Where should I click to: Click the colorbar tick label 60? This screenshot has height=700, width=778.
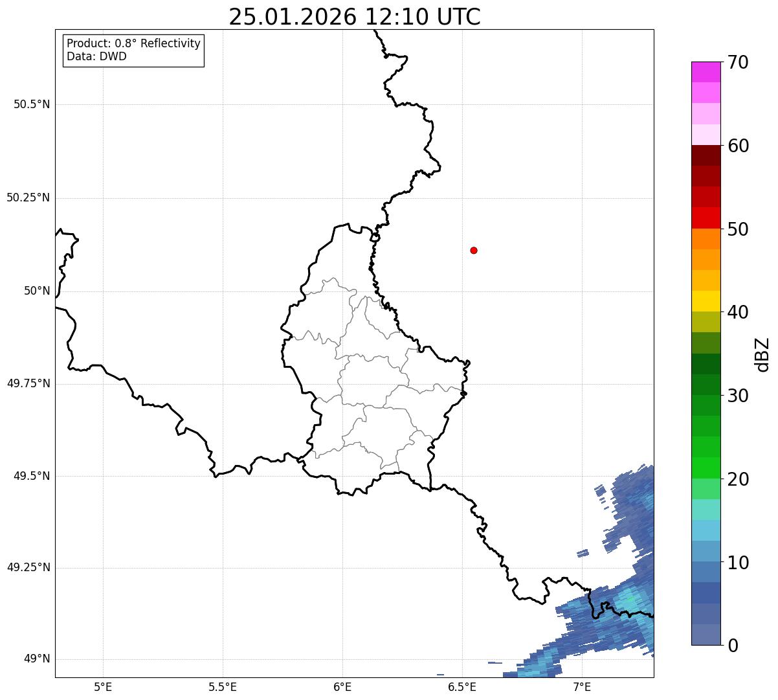click(738, 146)
